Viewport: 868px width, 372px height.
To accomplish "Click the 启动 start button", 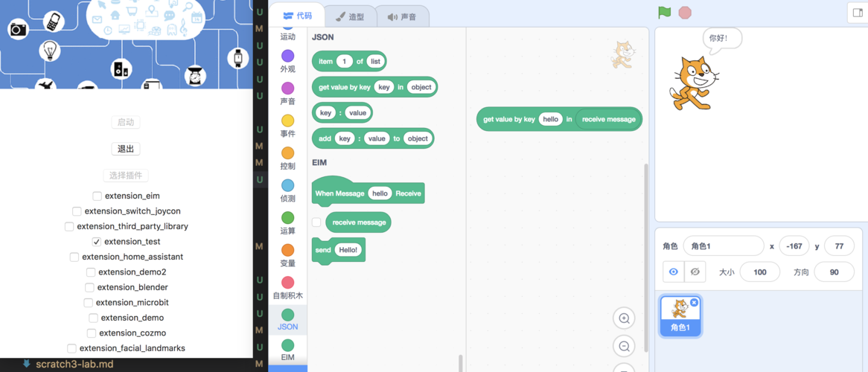I will [x=126, y=122].
